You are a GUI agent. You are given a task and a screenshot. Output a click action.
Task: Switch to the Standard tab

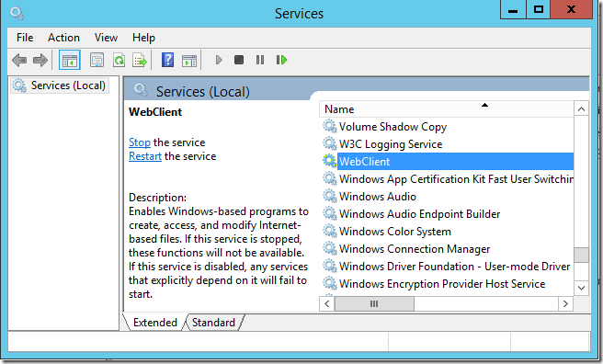(x=213, y=322)
